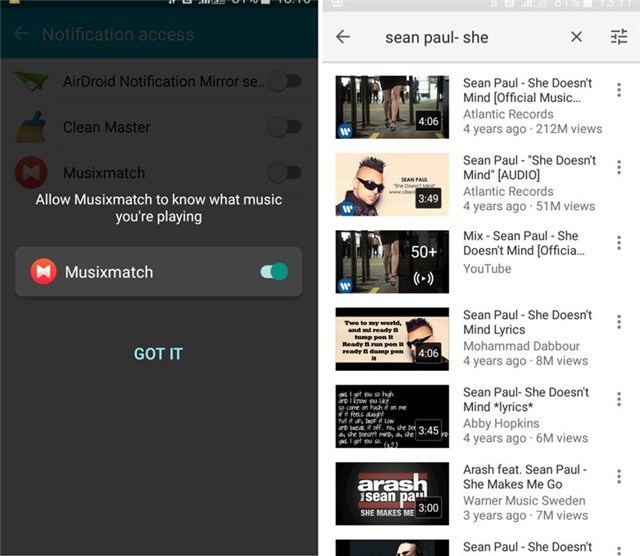Turn on Clean Master notification access
This screenshot has height=556, width=640.
[284, 127]
